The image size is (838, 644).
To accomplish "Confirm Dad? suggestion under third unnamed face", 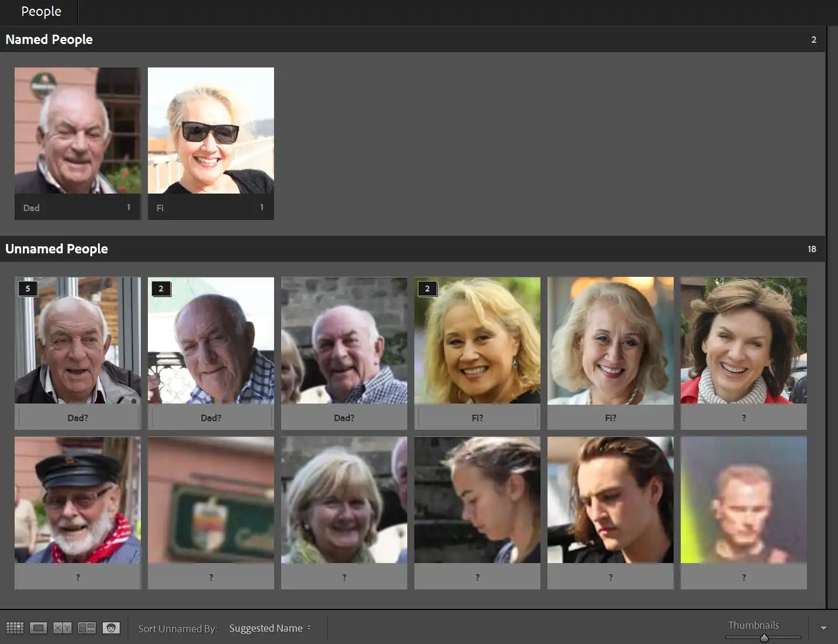I will (x=344, y=418).
